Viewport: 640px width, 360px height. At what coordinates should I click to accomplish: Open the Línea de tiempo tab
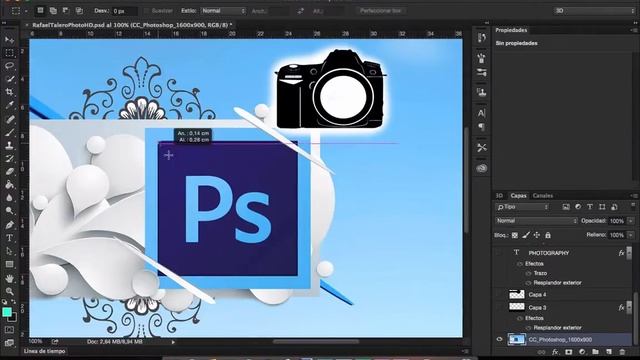pos(44,351)
